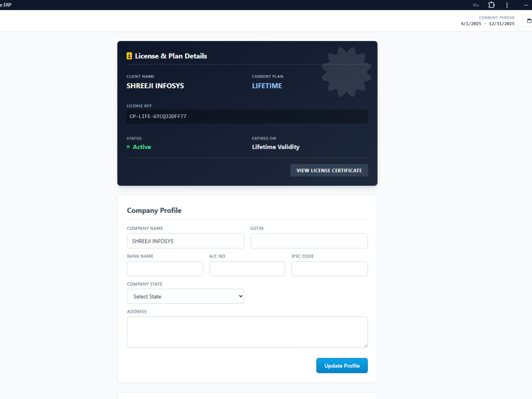
Task: Click the License & Plan Details title
Action: pos(171,56)
